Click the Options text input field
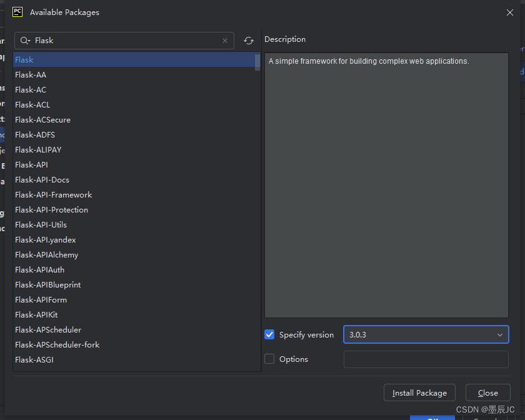Image resolution: width=525 pixels, height=420 pixels. (x=426, y=359)
